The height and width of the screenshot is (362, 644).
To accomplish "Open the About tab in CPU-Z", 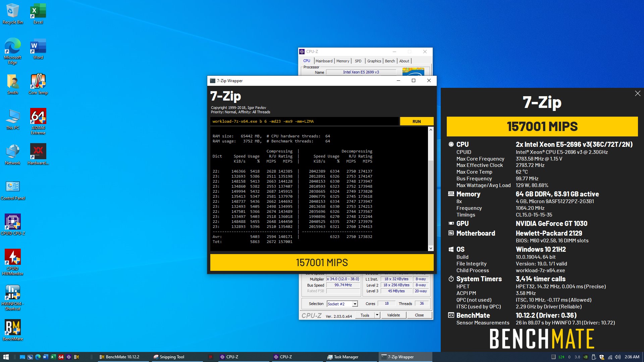I will point(404,61).
